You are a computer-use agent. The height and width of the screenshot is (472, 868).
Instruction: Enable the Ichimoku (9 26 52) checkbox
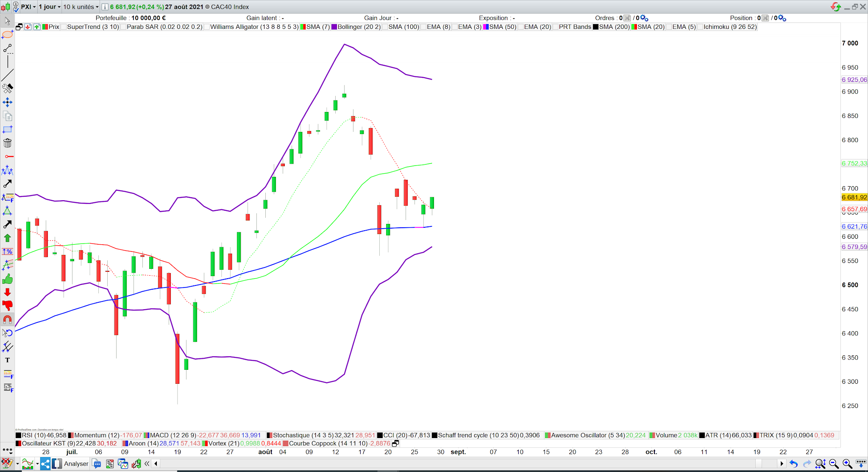point(700,27)
